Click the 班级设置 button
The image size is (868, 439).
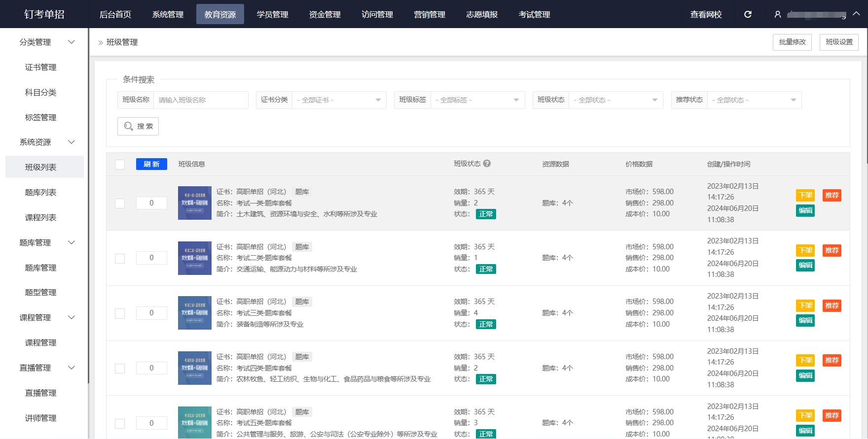pyautogui.click(x=839, y=42)
